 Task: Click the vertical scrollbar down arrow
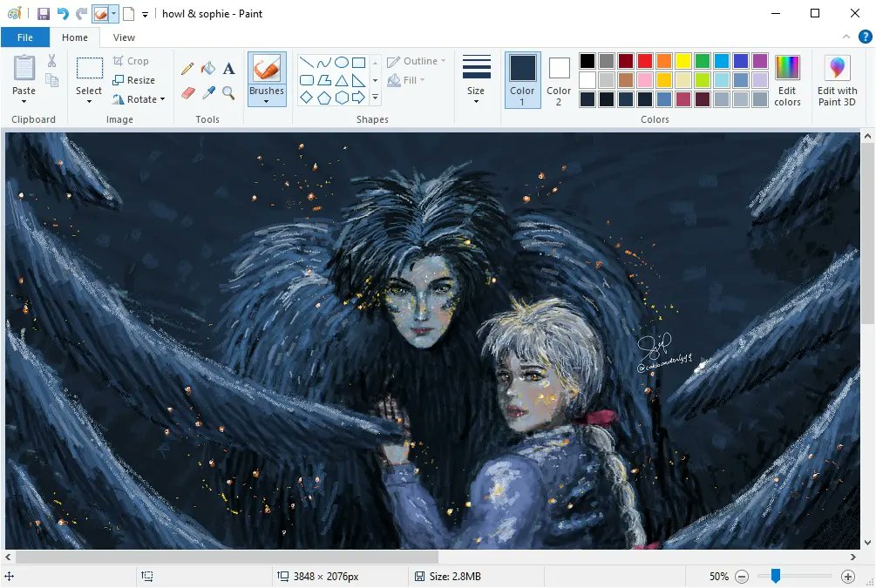867,542
